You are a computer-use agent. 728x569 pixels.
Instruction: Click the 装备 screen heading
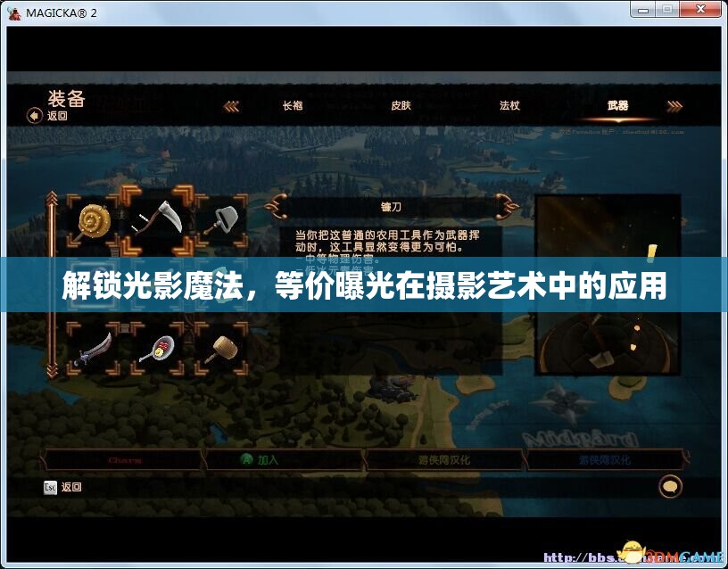pyautogui.click(x=66, y=98)
